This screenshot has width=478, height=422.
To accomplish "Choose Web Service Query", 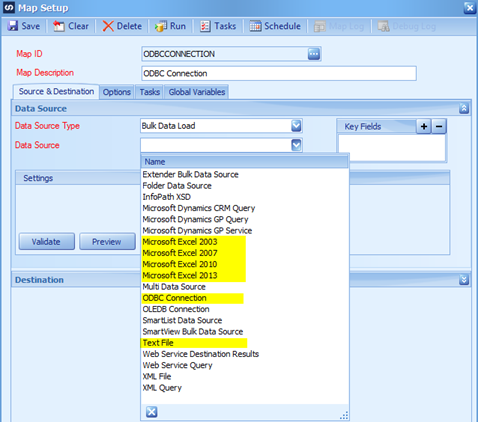I will [245, 365].
